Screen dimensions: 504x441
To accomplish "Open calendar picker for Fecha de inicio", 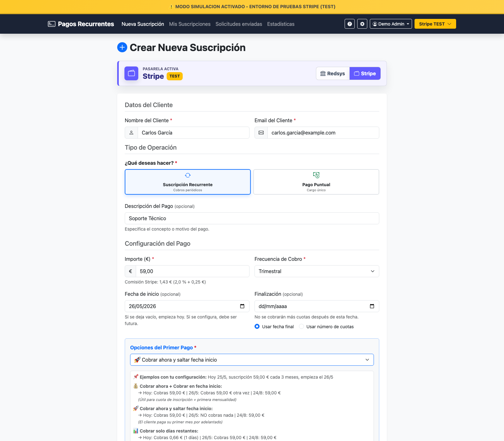I will (x=242, y=306).
